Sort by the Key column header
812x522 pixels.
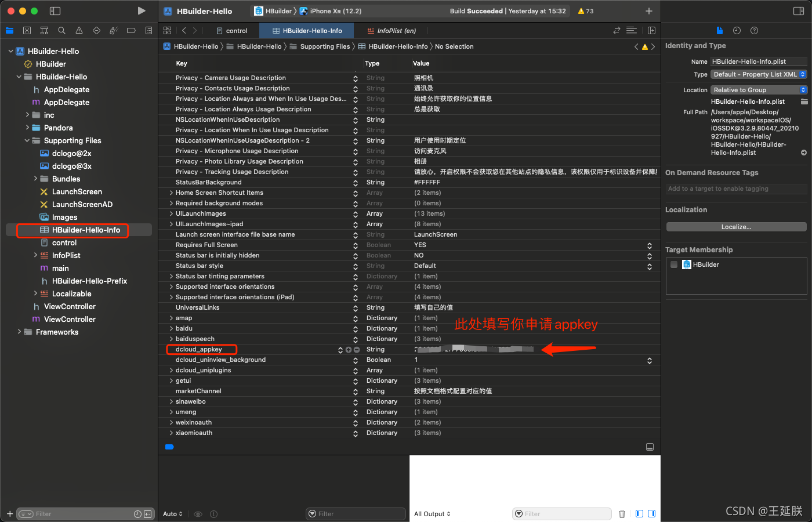click(182, 63)
